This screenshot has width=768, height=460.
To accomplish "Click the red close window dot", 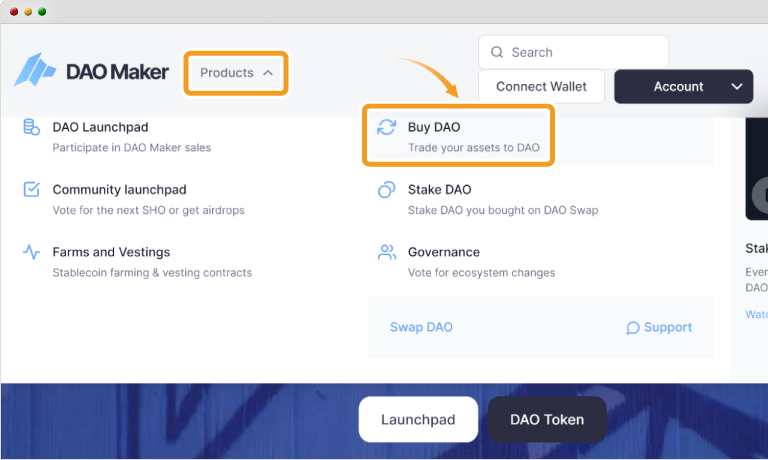I will click(14, 11).
